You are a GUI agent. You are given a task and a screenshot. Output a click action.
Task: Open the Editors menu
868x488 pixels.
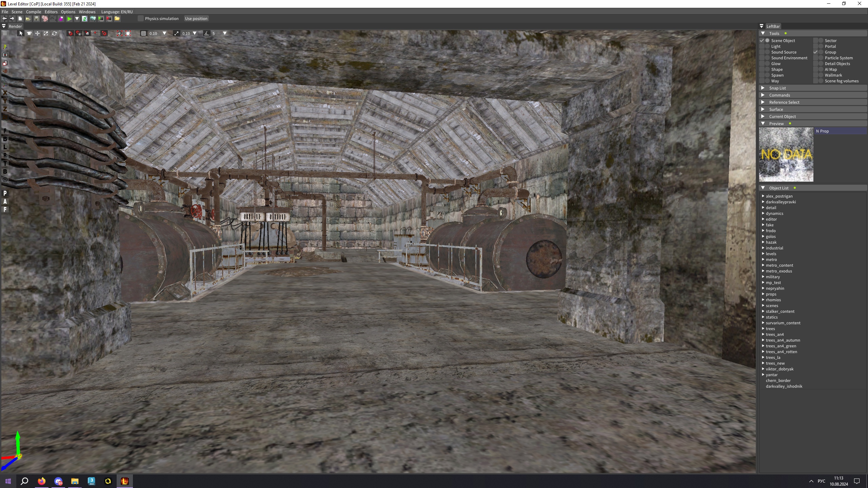click(51, 12)
